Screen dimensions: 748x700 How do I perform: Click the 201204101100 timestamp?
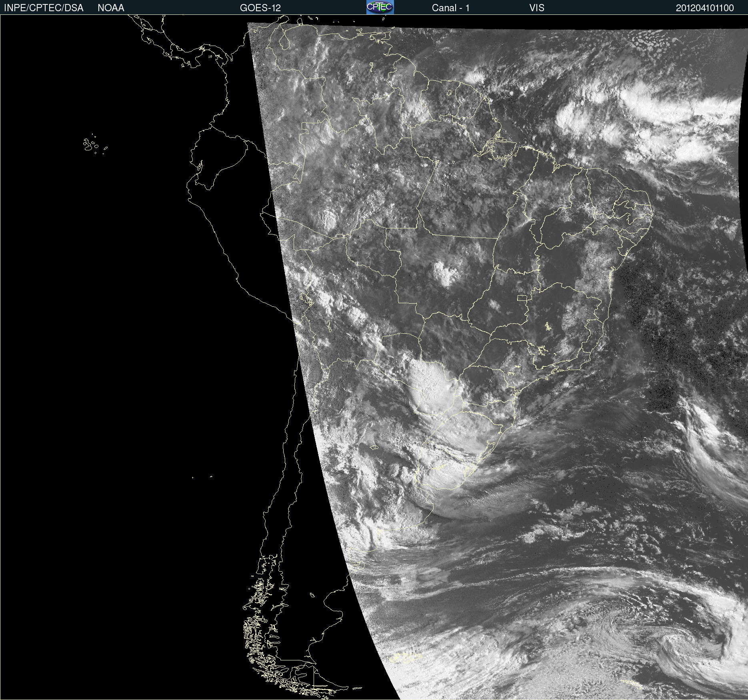705,8
